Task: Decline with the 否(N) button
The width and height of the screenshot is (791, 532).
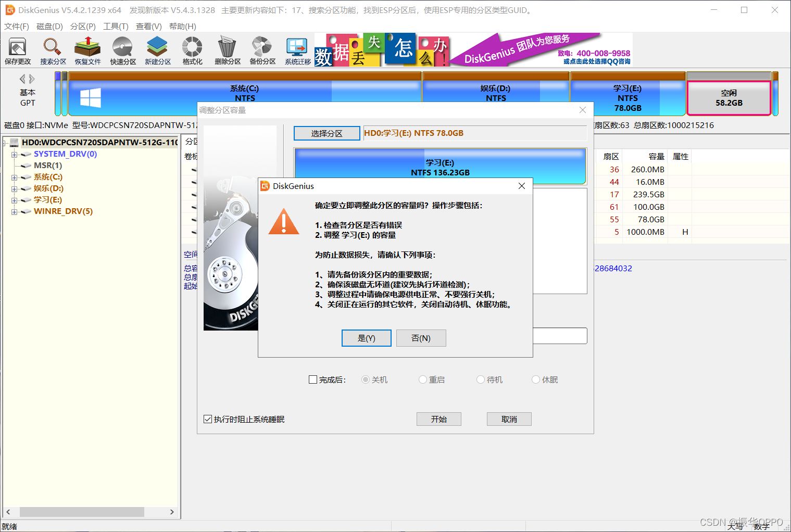Action: (x=421, y=338)
